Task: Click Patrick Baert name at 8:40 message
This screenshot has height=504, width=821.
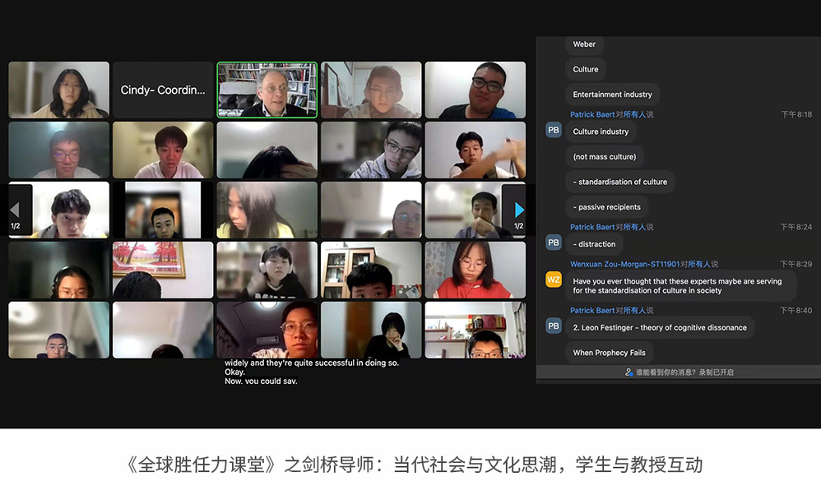Action: (592, 311)
